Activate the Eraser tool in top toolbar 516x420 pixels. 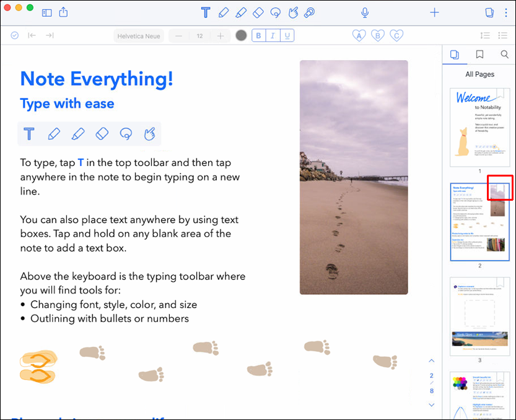click(x=258, y=12)
